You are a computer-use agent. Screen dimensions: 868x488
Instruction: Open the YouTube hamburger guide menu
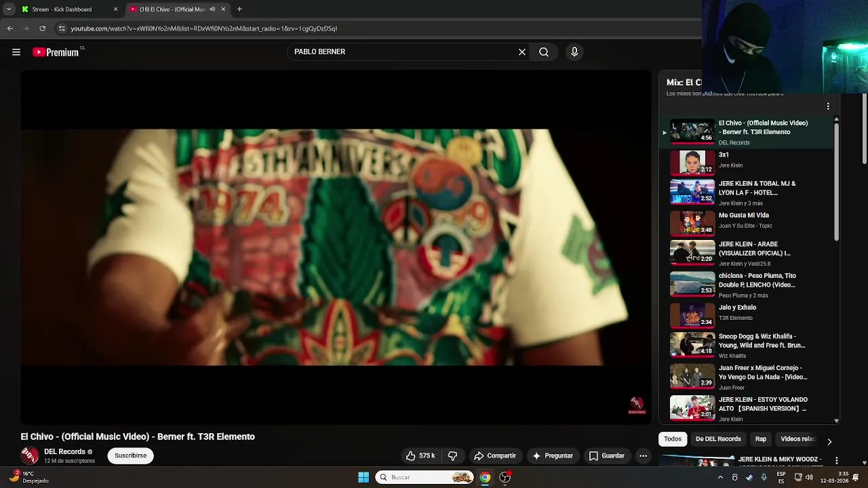pyautogui.click(x=16, y=52)
